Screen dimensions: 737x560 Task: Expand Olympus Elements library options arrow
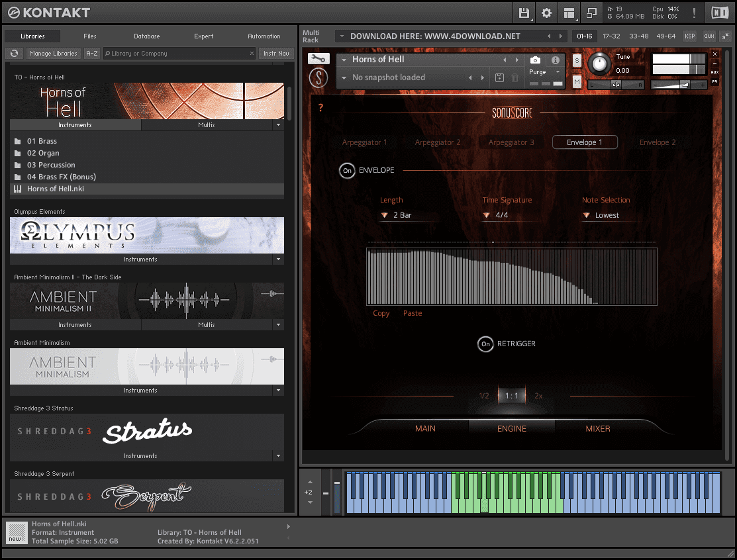(x=278, y=259)
